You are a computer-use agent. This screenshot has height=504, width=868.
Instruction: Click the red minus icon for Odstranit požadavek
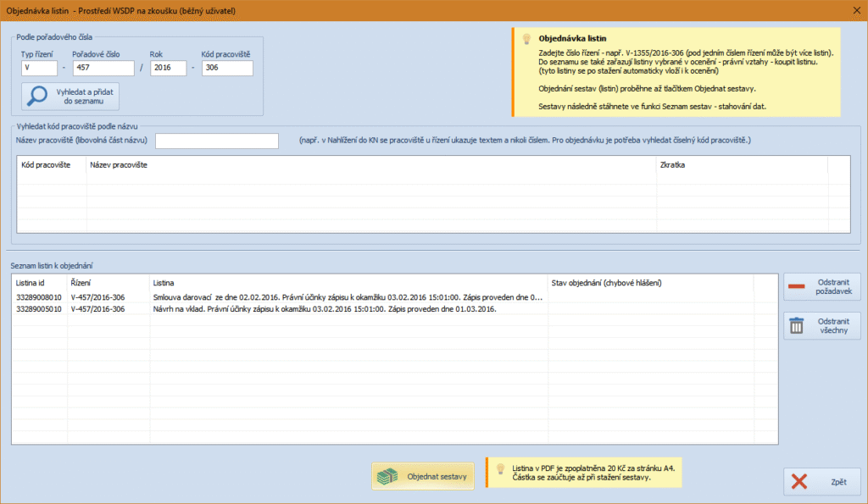pyautogui.click(x=797, y=286)
